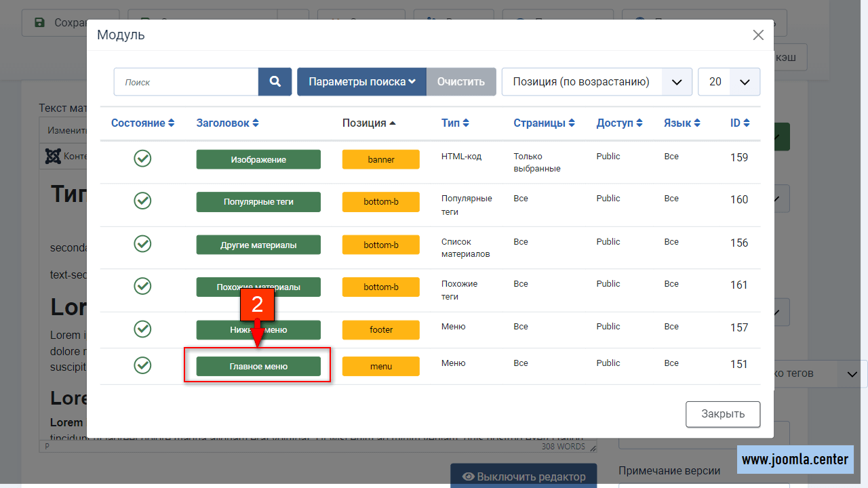Sort by the Страницы column header
Image resolution: width=868 pixels, height=488 pixels.
pos(544,123)
